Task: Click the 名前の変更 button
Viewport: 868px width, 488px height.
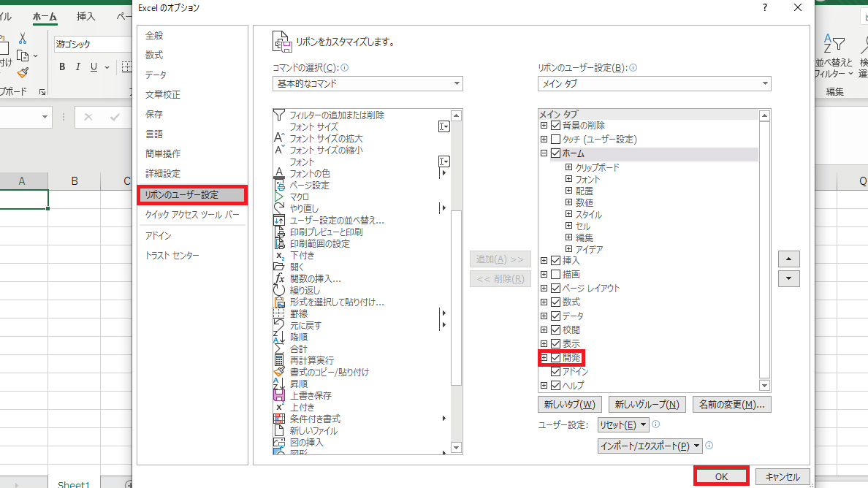Action: click(732, 405)
